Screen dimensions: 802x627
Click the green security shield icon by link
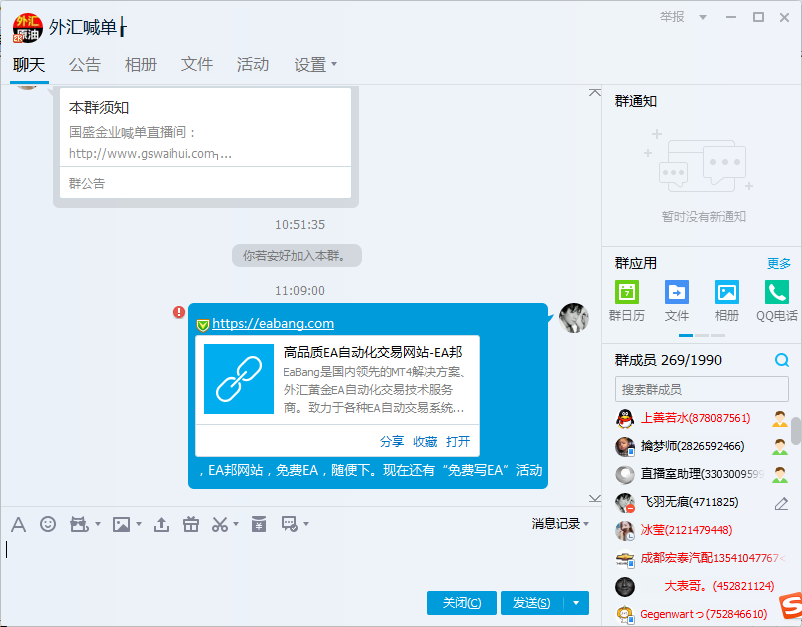203,325
